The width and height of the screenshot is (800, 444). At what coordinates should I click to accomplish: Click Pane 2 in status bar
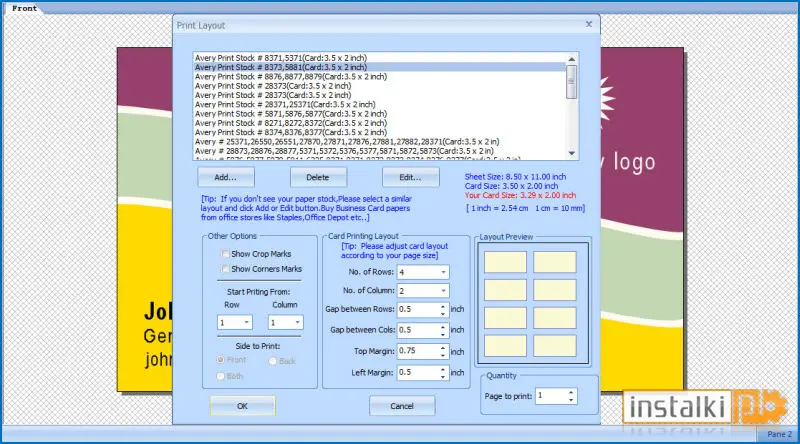779,434
